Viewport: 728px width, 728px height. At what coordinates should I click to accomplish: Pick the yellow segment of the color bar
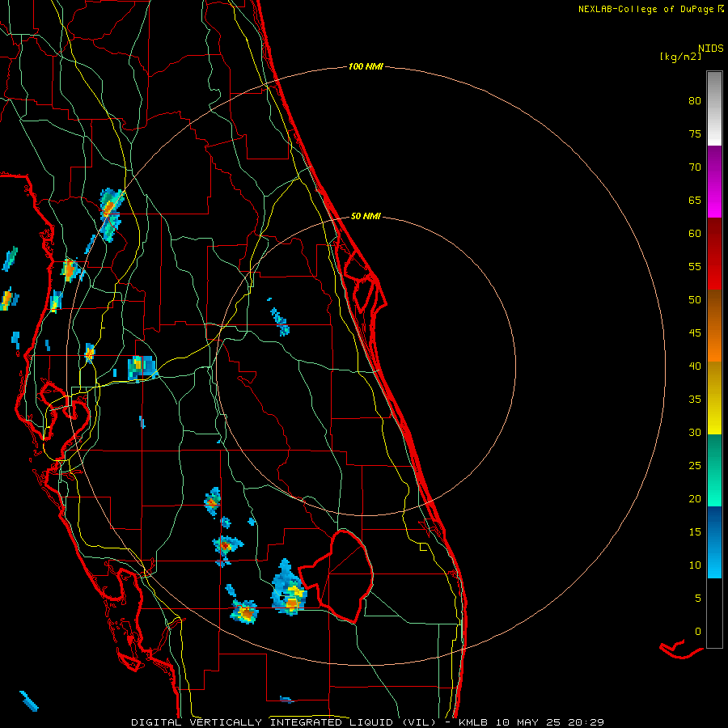[714, 398]
